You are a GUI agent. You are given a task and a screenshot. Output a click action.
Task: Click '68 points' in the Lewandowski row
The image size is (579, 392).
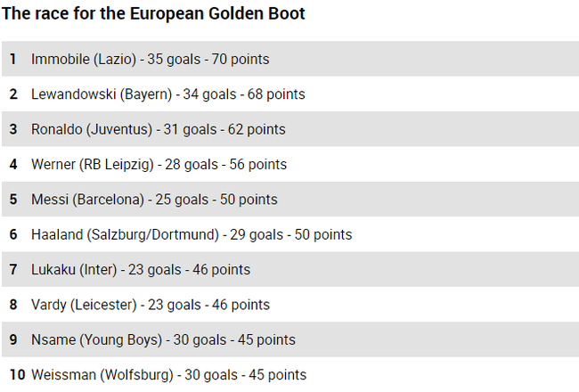[x=276, y=94]
